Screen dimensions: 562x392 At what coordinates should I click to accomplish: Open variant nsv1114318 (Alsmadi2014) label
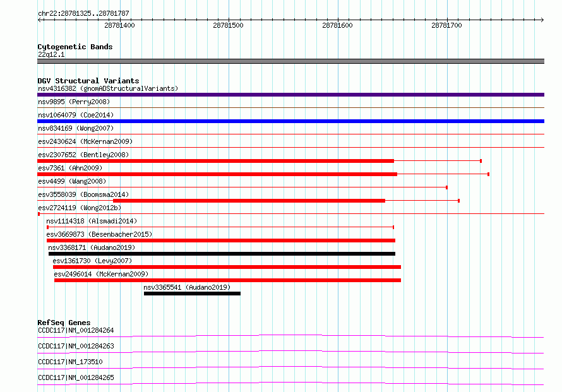(x=92, y=221)
